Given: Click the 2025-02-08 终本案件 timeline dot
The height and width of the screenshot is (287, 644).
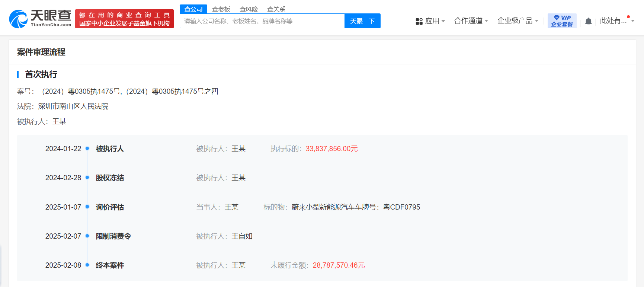Looking at the screenshot, I should tap(87, 265).
